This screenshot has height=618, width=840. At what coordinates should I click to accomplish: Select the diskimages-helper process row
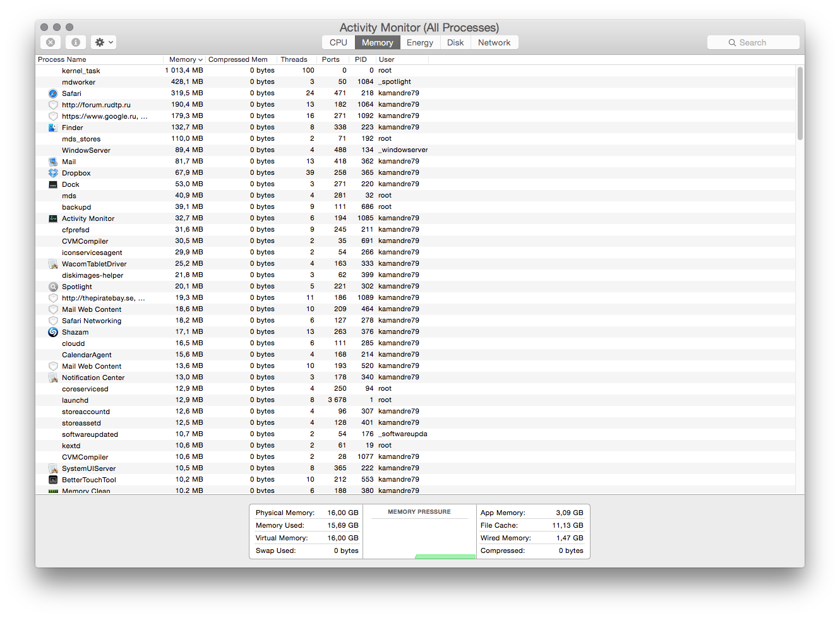pyautogui.click(x=416, y=275)
